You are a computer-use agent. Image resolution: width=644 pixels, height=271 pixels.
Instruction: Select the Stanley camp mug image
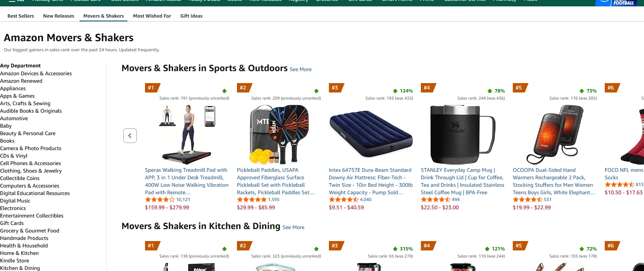[x=463, y=134]
